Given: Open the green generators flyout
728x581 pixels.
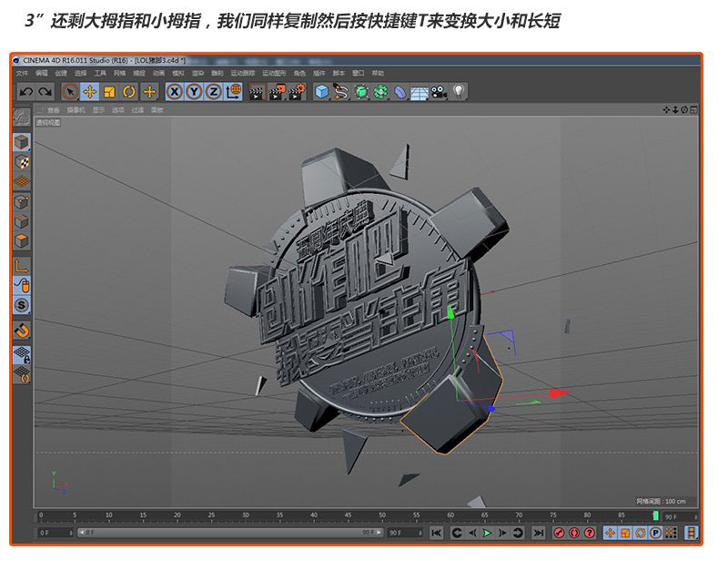Looking at the screenshot, I should pyautogui.click(x=360, y=92).
